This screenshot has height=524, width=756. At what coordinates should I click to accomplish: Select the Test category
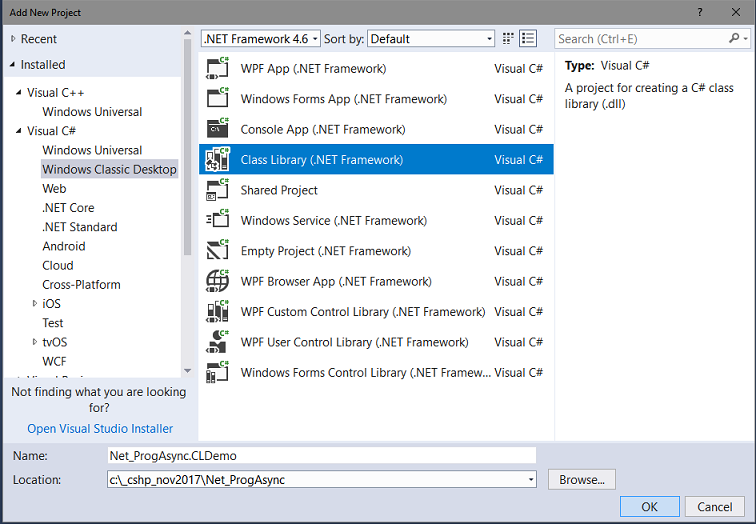point(53,323)
